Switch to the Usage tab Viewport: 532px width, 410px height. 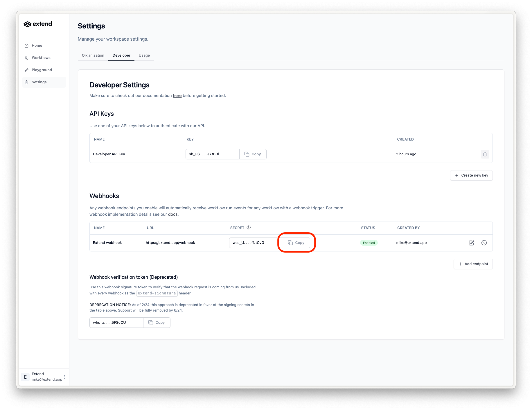coord(144,55)
